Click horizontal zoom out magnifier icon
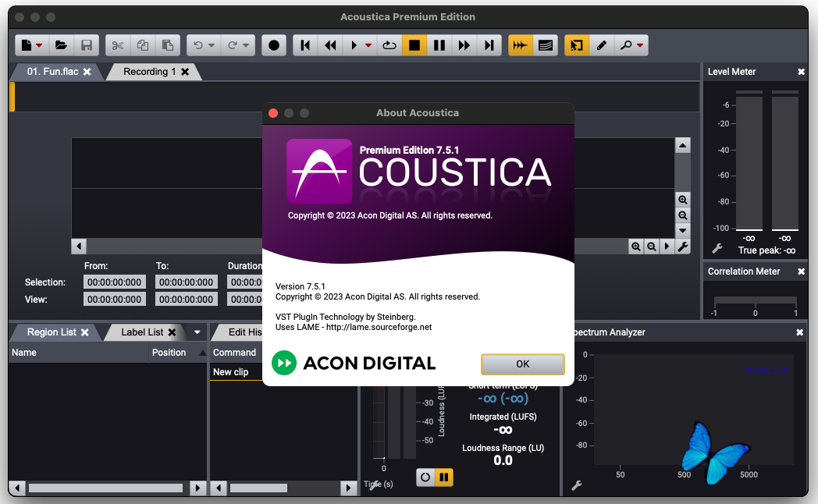Viewport: 818px width, 504px height. [x=651, y=247]
